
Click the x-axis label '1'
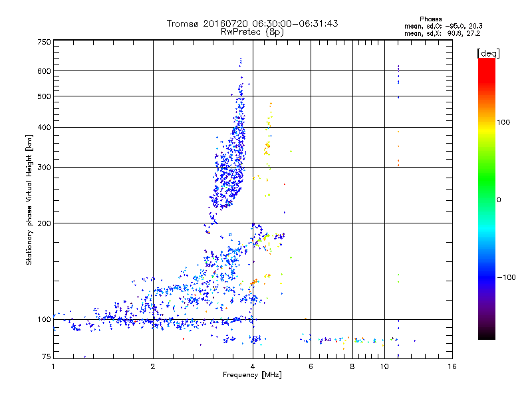click(x=53, y=366)
